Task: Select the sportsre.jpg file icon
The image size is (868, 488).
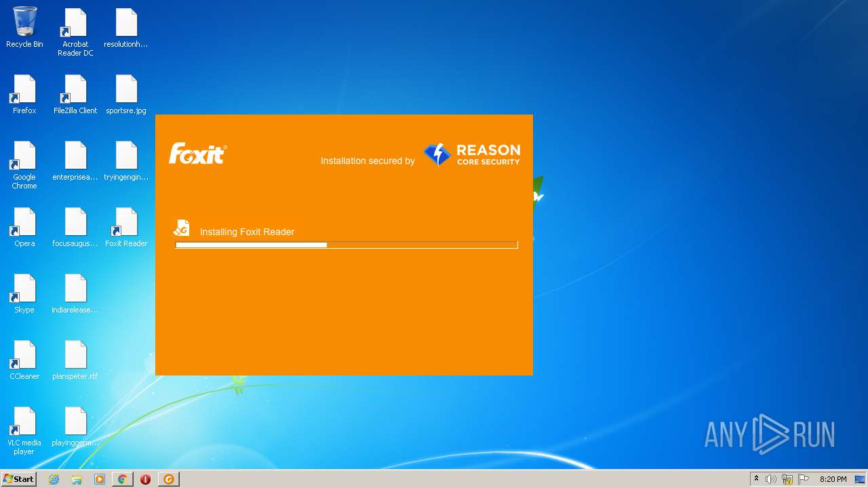Action: pos(126,94)
